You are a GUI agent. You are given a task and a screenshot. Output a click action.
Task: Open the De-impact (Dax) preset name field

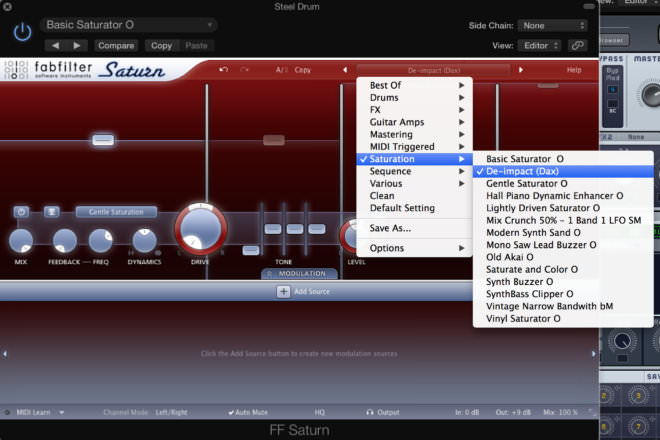coord(434,70)
